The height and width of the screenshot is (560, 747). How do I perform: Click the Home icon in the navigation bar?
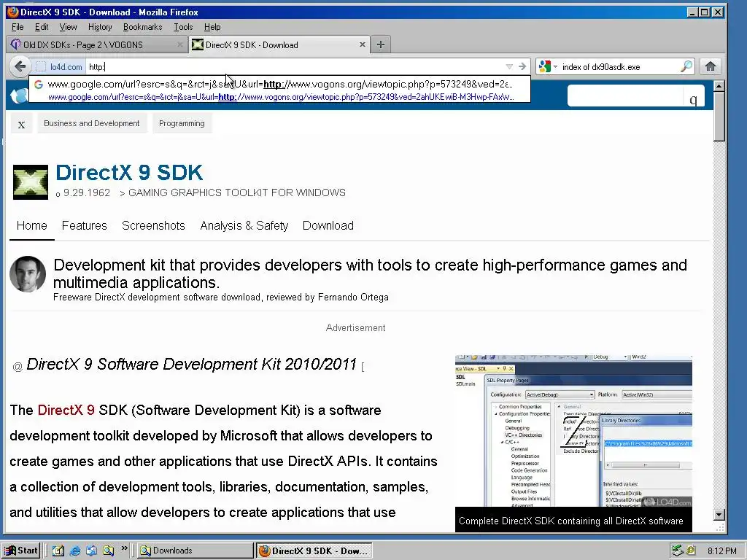pos(711,66)
